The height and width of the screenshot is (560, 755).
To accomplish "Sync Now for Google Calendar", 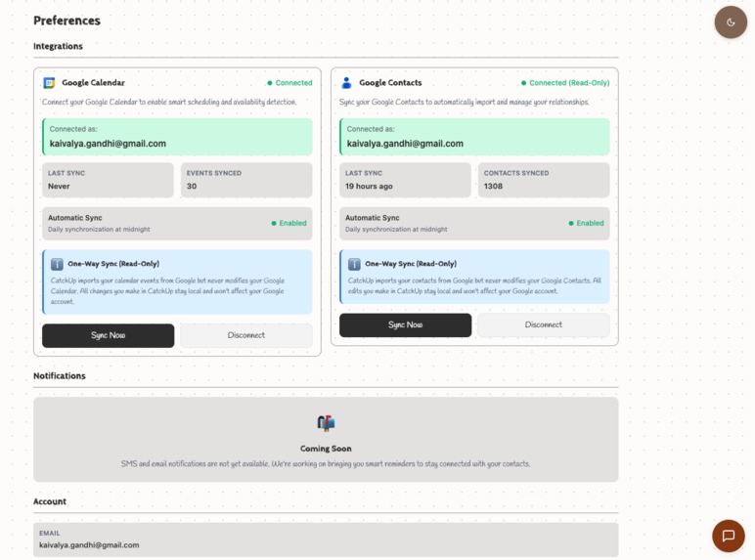I will [108, 335].
